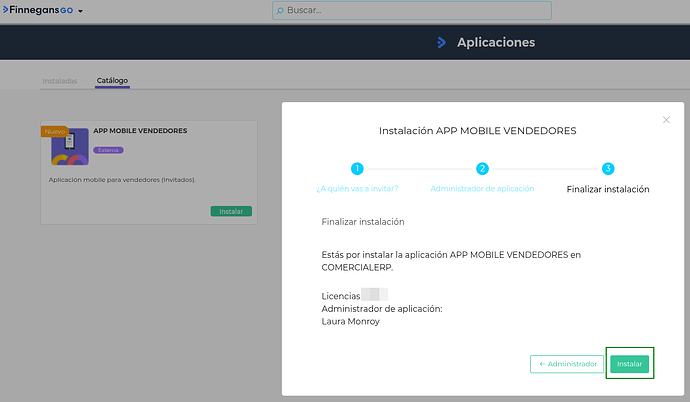This screenshot has height=402, width=690.
Task: Click the FinnegansGo logo
Action: 38,10
